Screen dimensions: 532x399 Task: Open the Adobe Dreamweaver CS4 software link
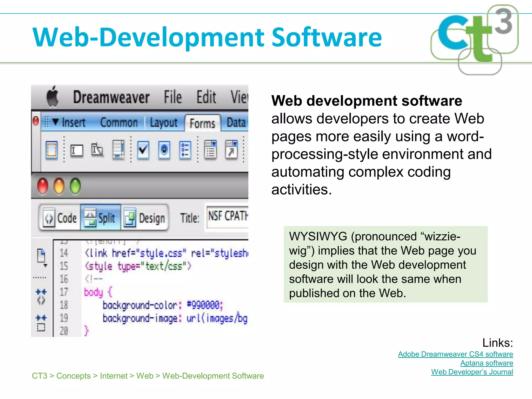[456, 354]
